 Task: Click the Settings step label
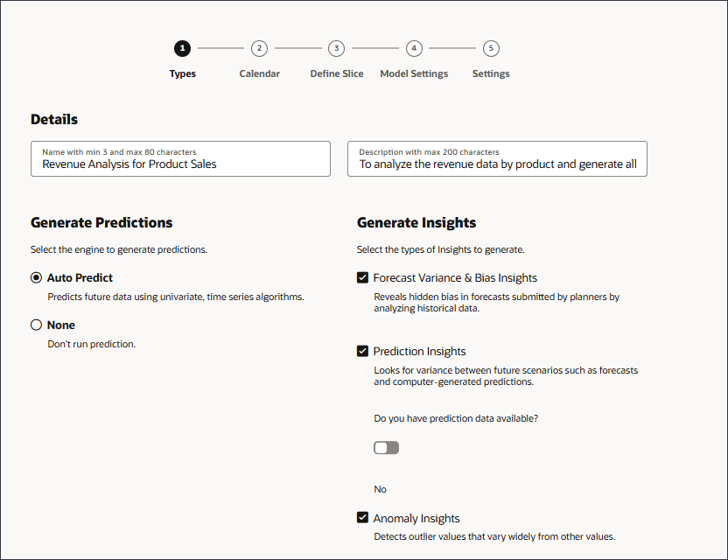pyautogui.click(x=491, y=73)
